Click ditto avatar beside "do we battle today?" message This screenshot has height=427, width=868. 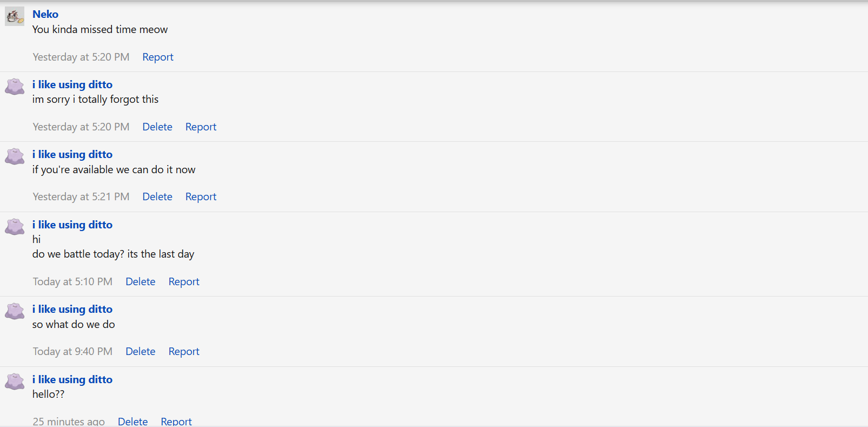pyautogui.click(x=15, y=227)
